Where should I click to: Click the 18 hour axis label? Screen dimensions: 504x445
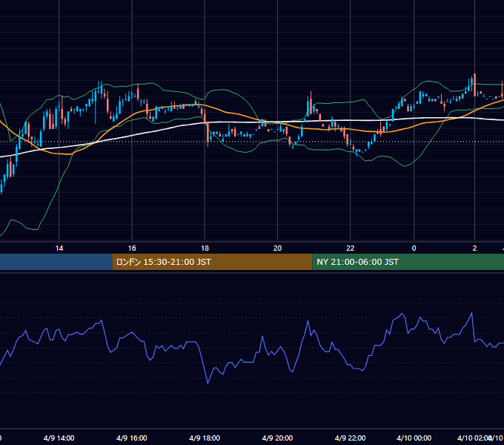click(x=205, y=248)
